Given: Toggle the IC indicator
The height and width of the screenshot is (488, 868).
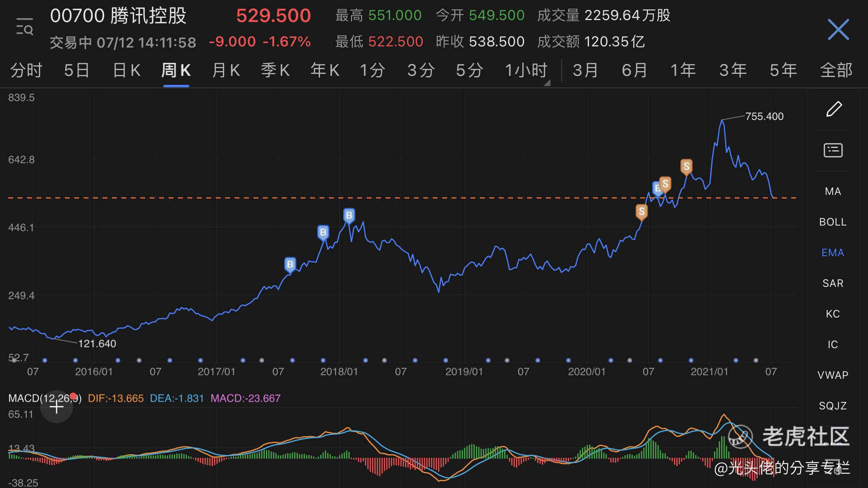Looking at the screenshot, I should [x=833, y=345].
